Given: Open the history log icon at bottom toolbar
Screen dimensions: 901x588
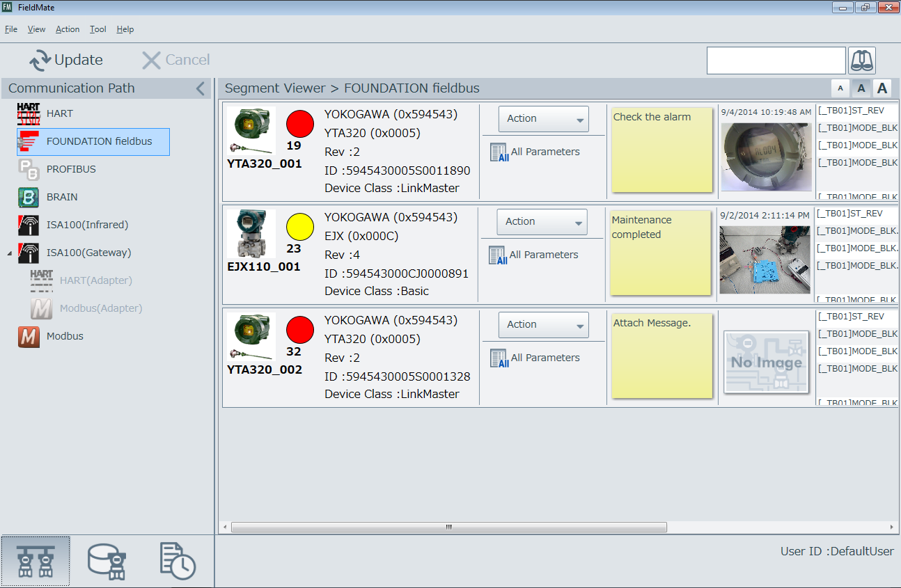Looking at the screenshot, I should [x=177, y=560].
